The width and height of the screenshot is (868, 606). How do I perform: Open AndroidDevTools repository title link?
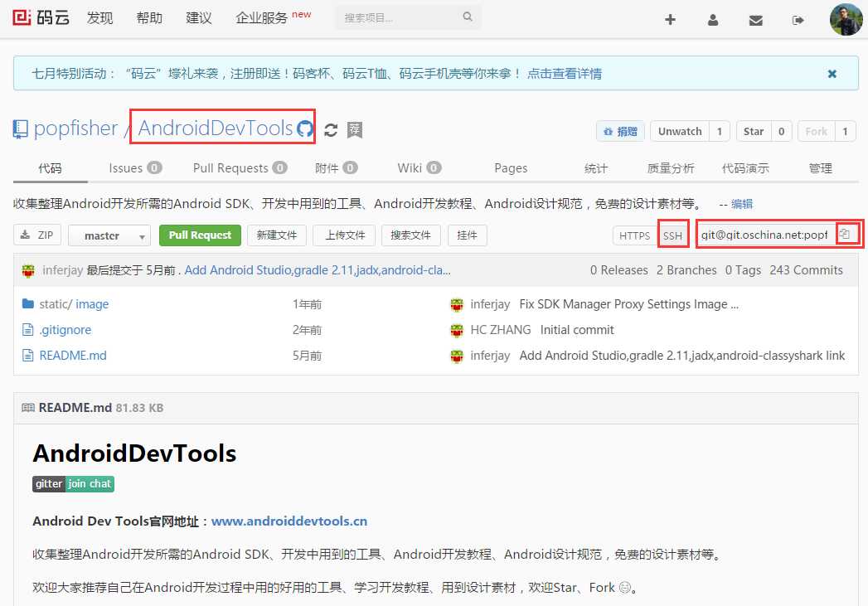point(215,128)
